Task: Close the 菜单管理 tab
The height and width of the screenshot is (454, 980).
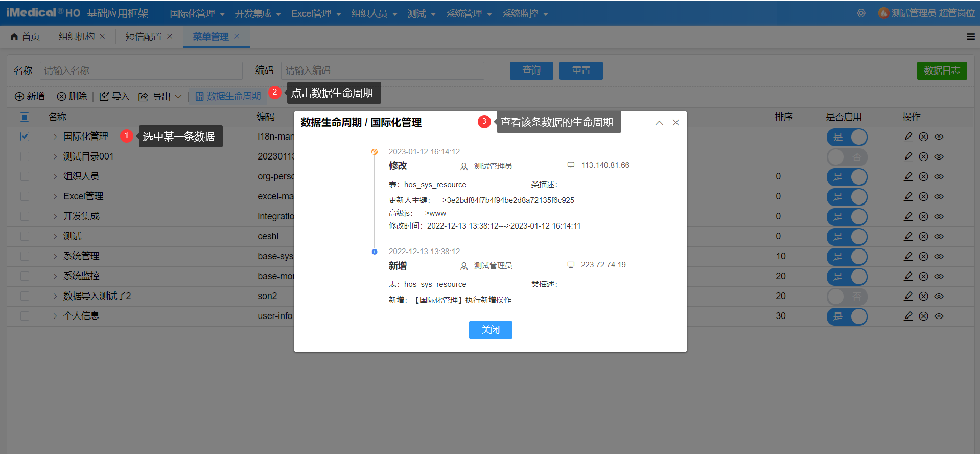Action: [x=237, y=36]
